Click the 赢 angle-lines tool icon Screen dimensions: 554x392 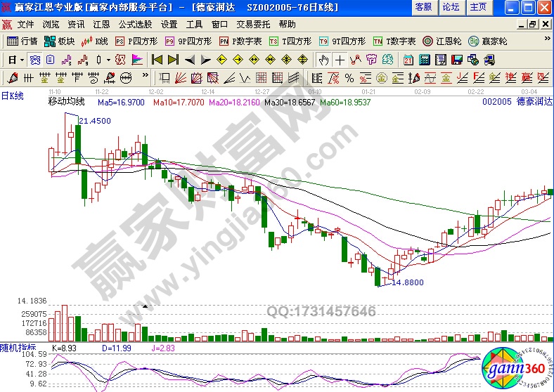point(527,78)
